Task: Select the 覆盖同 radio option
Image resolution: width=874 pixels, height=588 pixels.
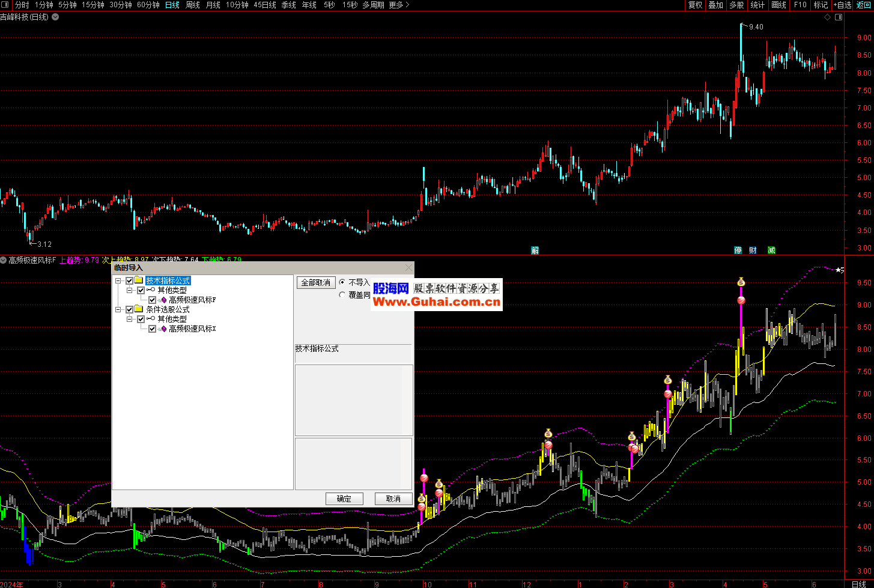Action: [x=342, y=295]
